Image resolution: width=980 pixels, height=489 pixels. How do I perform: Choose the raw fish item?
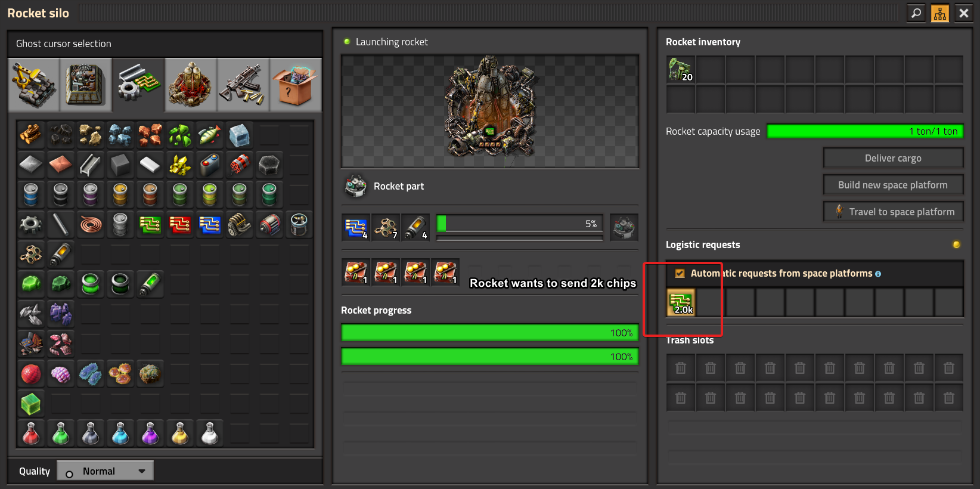210,135
